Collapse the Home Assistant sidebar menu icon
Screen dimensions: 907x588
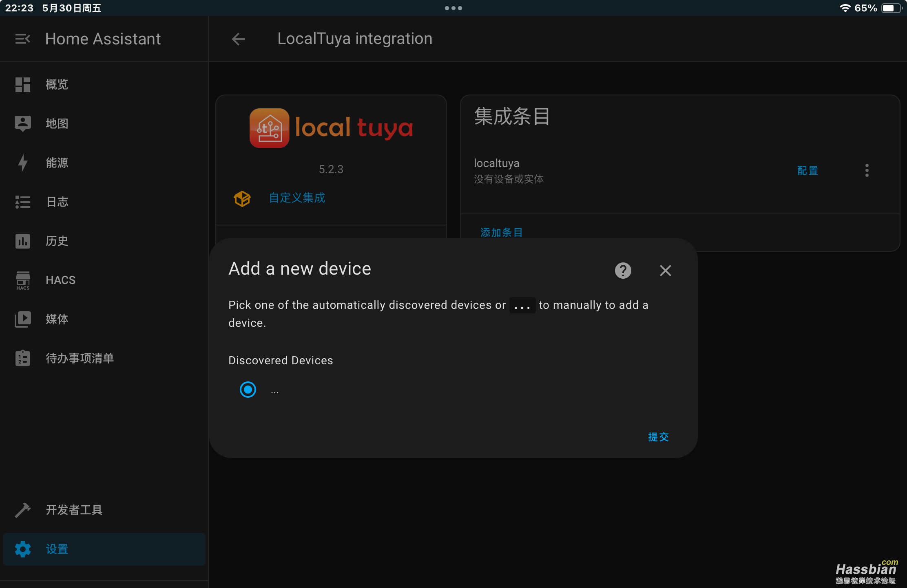coord(22,39)
